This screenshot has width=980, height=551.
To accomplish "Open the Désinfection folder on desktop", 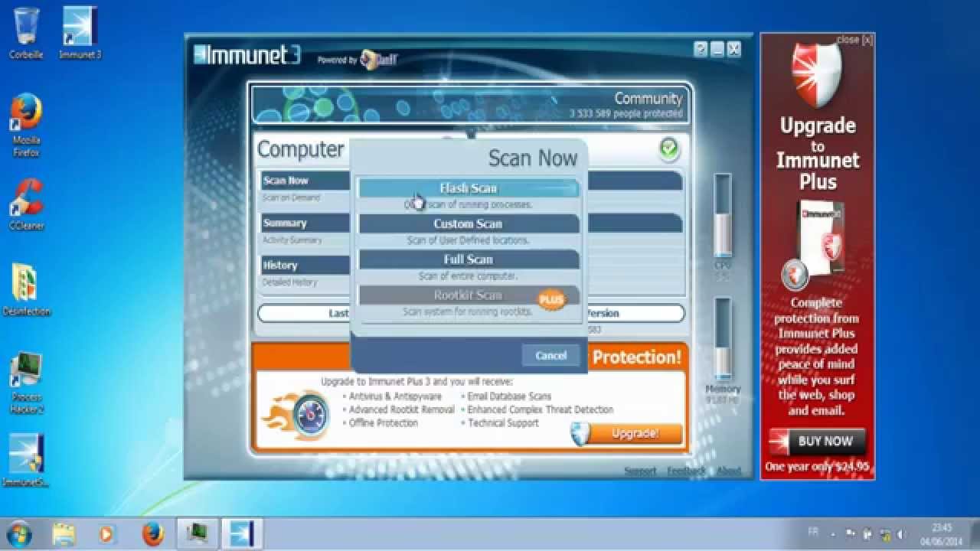I will click(x=26, y=289).
